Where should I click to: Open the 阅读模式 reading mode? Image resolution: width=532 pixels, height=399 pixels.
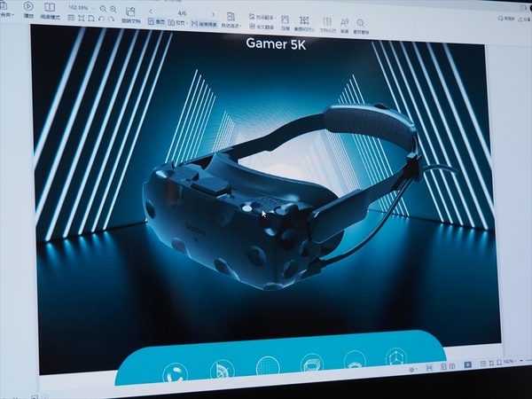[x=50, y=11]
